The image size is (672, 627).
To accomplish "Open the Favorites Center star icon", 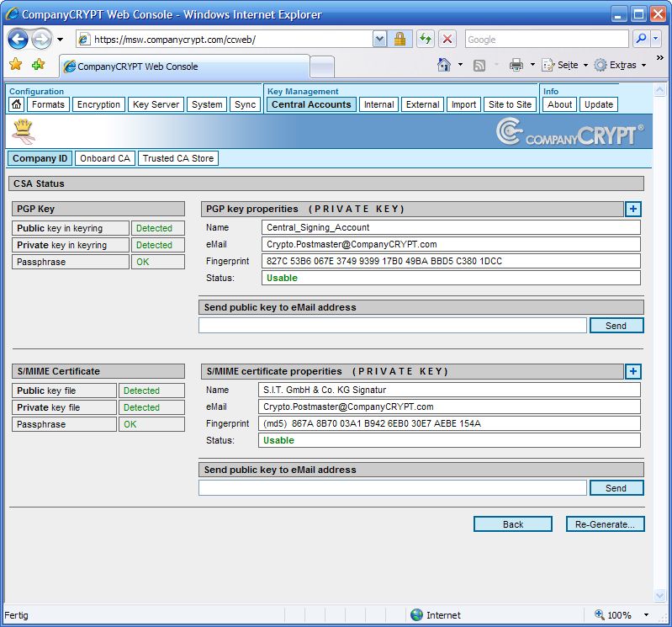I will point(16,65).
